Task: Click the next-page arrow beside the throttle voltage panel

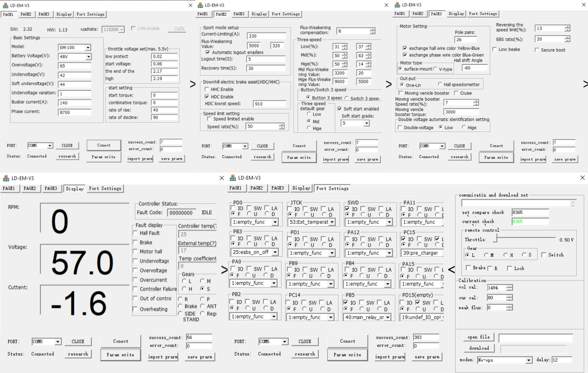Action: tap(193, 84)
